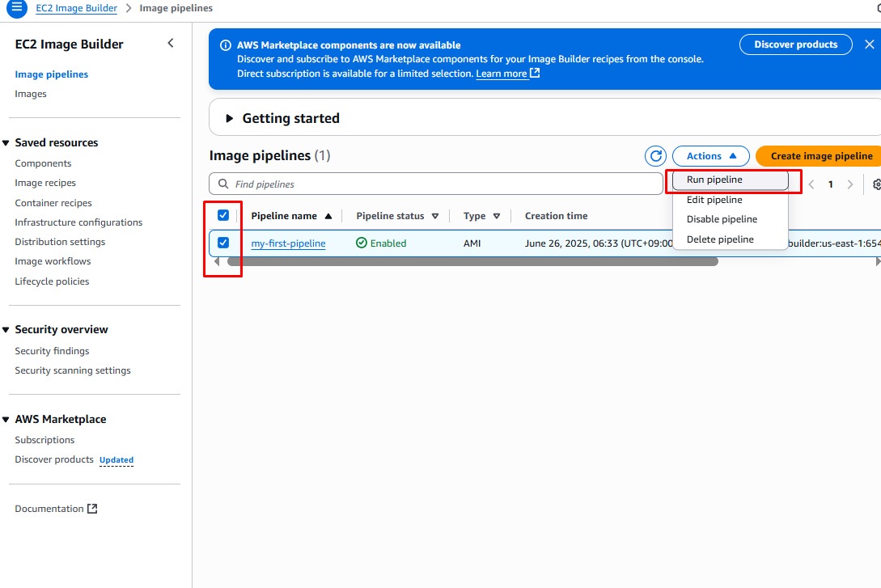Click Create image pipeline button

coord(820,156)
